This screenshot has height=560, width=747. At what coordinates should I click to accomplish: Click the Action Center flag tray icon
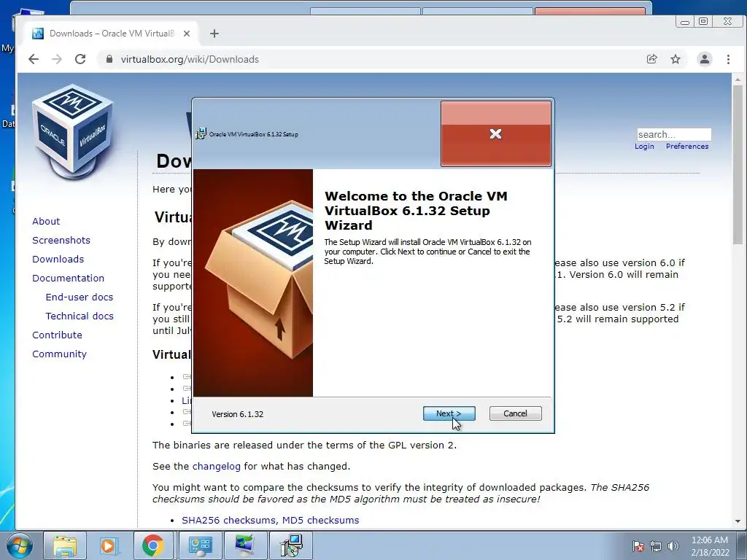[x=638, y=546]
